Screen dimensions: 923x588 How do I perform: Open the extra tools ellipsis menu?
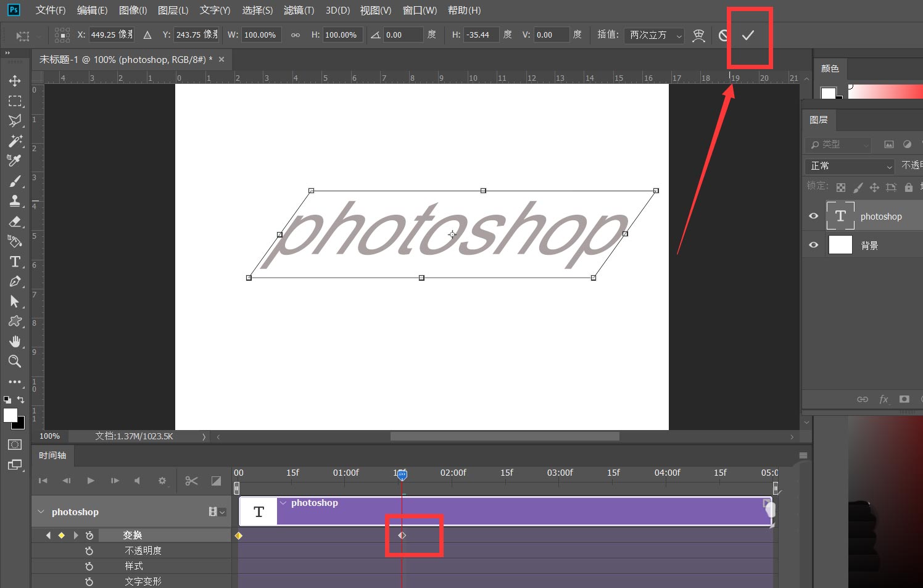pos(15,382)
